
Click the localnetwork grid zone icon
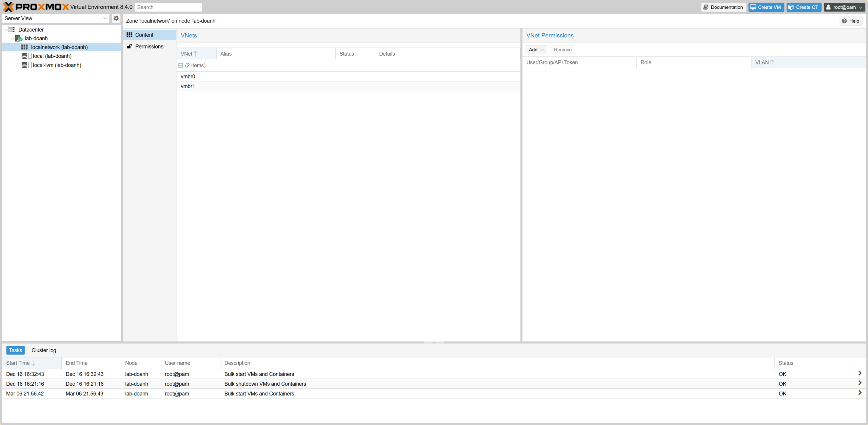click(24, 47)
